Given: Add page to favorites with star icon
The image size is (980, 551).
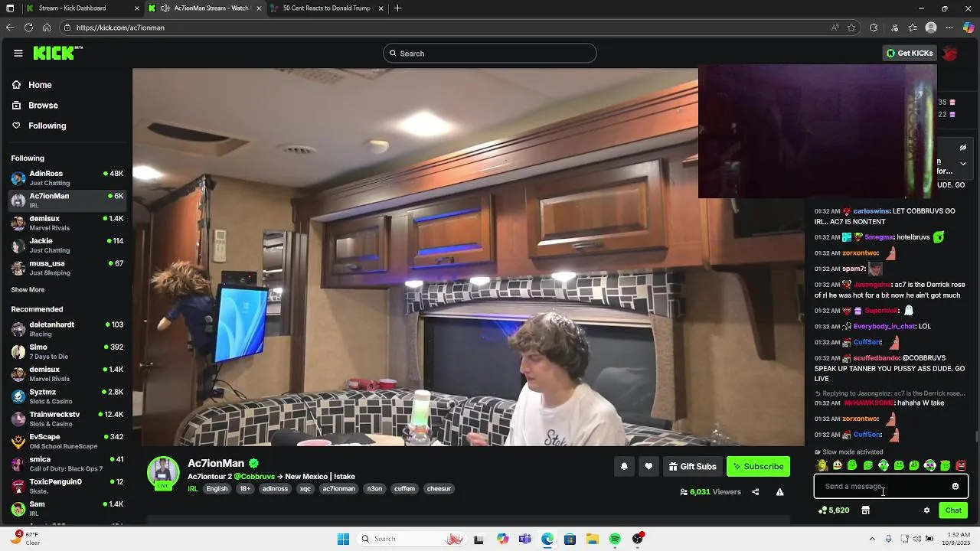Looking at the screenshot, I should pyautogui.click(x=851, y=28).
